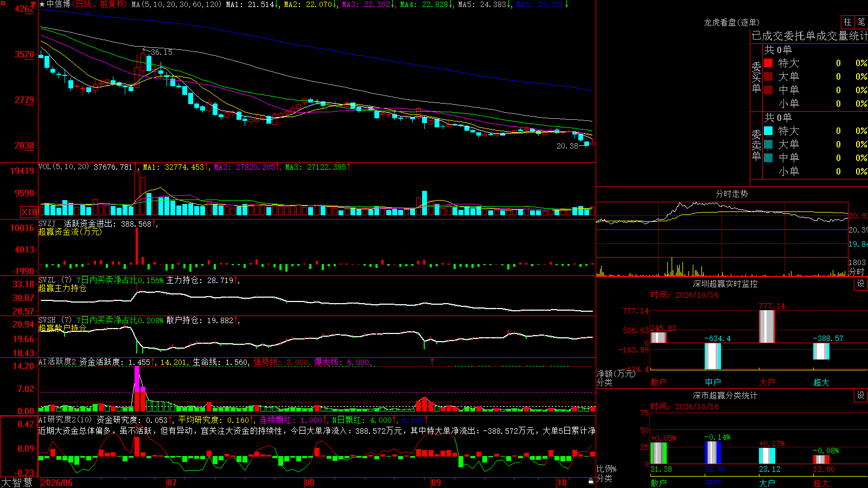Click the 08 month marker on the time axis
The height and width of the screenshot is (488, 868).
(x=310, y=483)
